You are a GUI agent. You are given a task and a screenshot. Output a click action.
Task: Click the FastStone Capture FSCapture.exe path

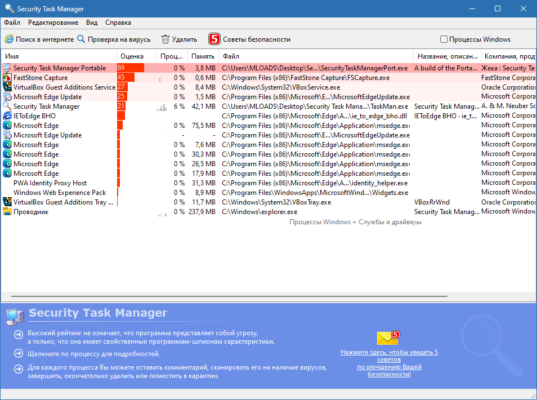305,77
